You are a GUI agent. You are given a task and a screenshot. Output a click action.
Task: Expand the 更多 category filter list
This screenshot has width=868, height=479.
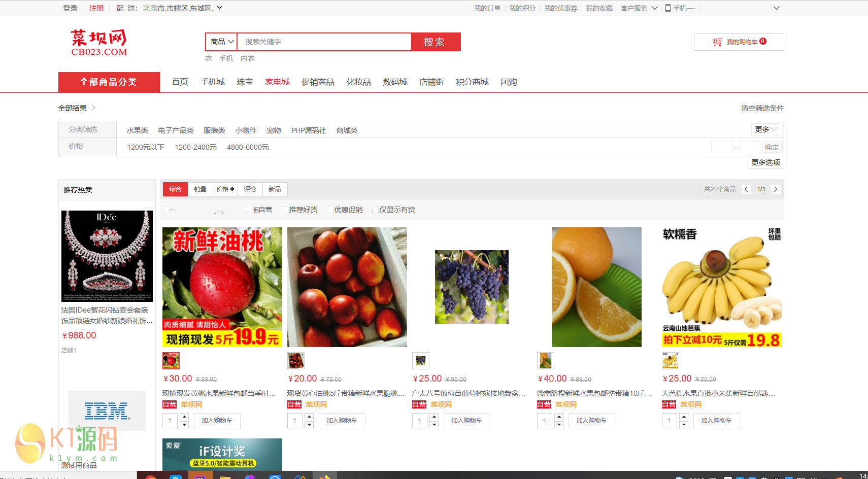point(765,129)
